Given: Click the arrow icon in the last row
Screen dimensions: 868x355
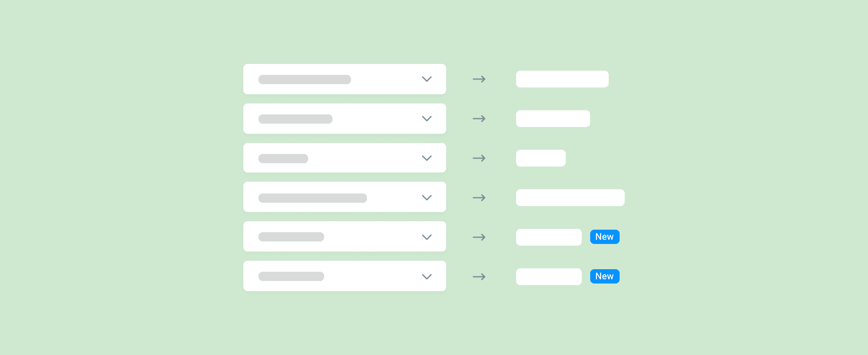Looking at the screenshot, I should pyautogui.click(x=479, y=277).
